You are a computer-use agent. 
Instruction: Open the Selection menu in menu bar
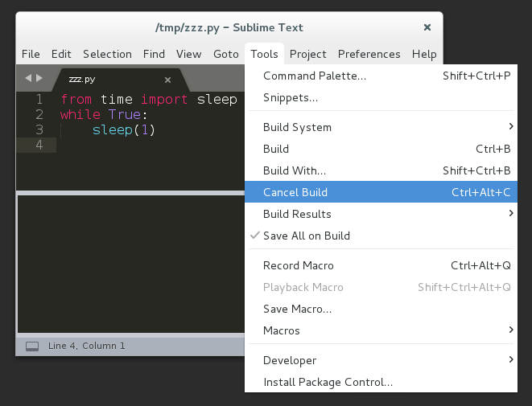pyautogui.click(x=107, y=54)
